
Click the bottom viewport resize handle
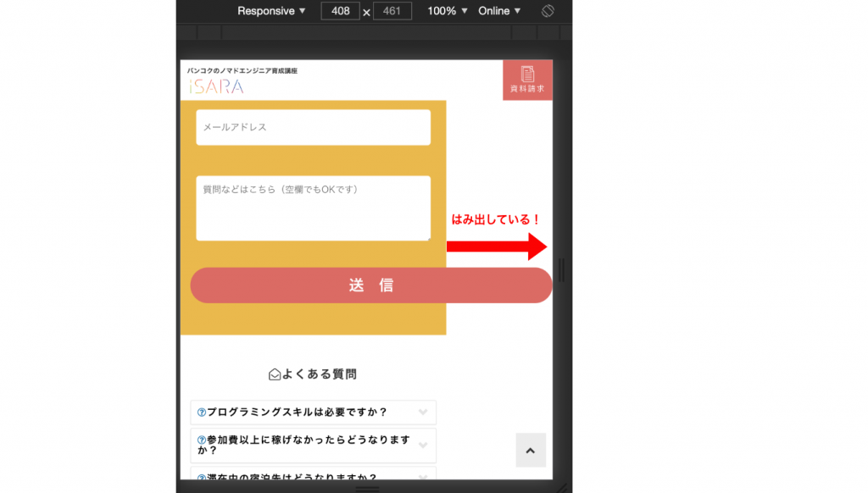coord(367,489)
